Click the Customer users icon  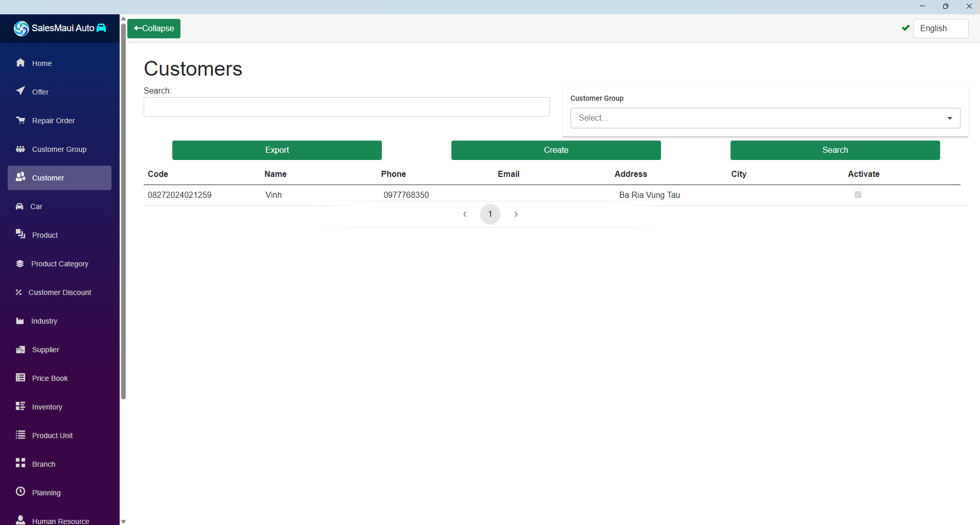point(20,176)
